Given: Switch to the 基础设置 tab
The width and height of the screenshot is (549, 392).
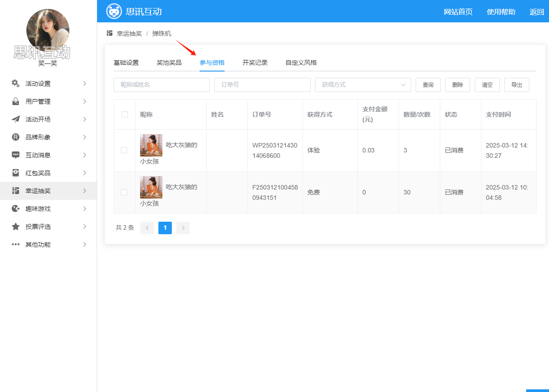Looking at the screenshot, I should coord(126,63).
